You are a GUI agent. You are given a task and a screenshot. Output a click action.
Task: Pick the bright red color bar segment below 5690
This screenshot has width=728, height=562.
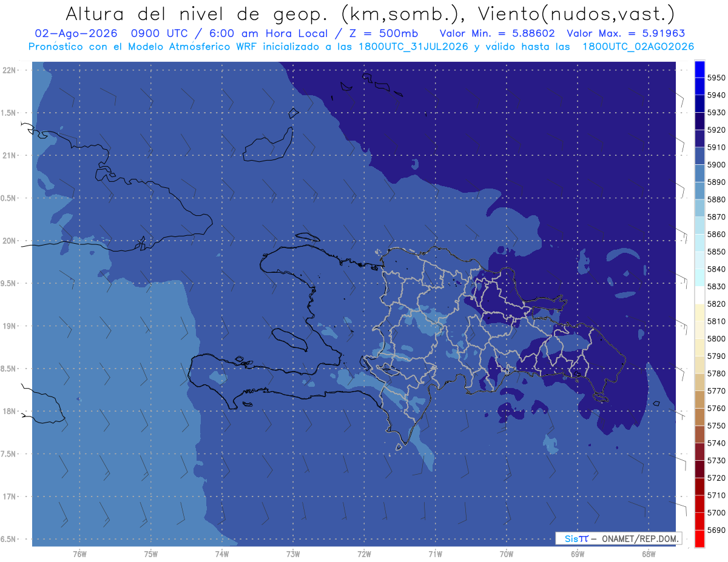click(x=699, y=538)
